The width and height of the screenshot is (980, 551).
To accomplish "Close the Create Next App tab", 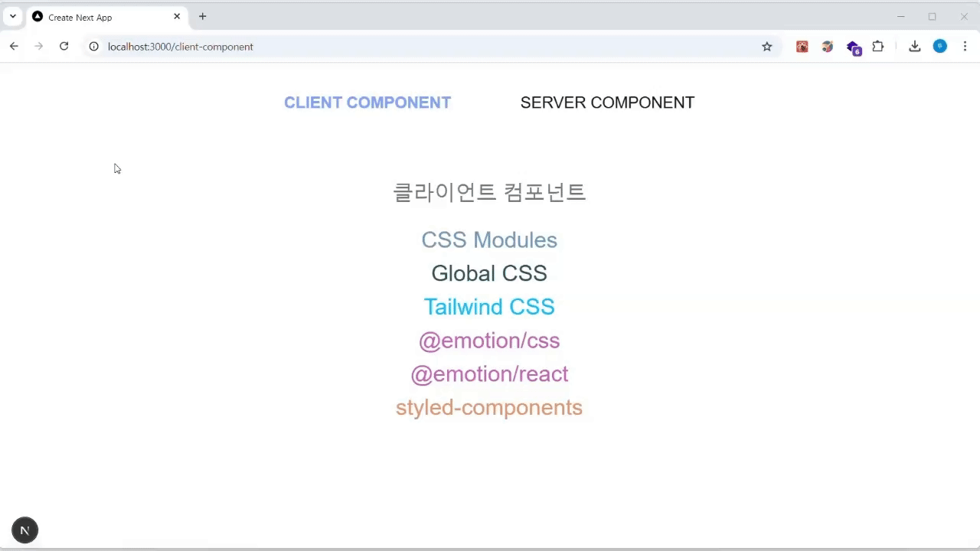I will [177, 16].
